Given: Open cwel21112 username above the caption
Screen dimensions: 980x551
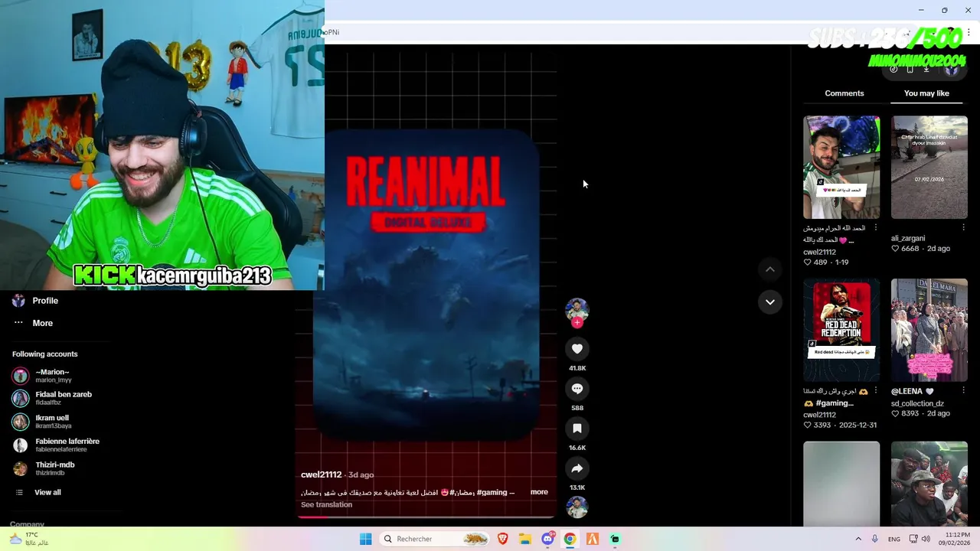Looking at the screenshot, I should click(x=321, y=474).
